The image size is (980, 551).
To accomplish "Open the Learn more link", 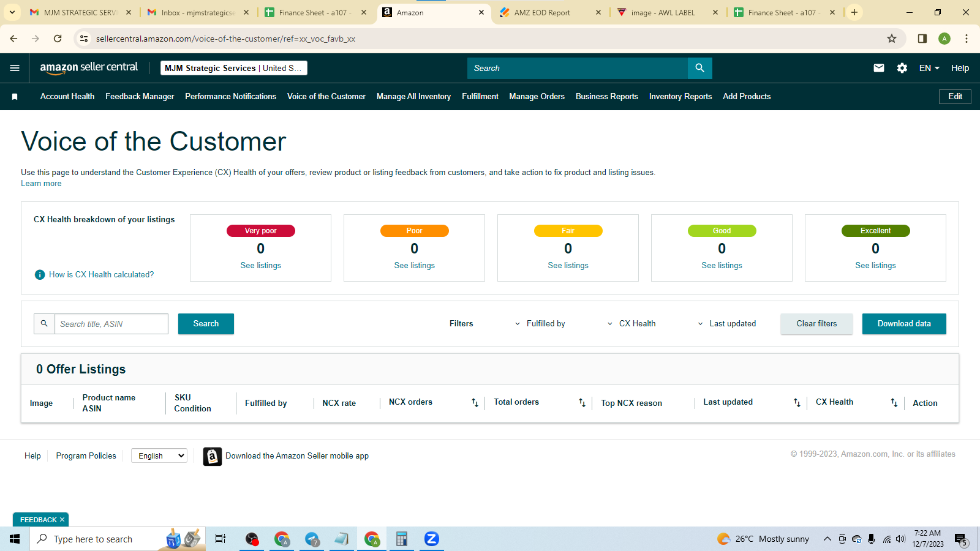I will click(x=41, y=184).
